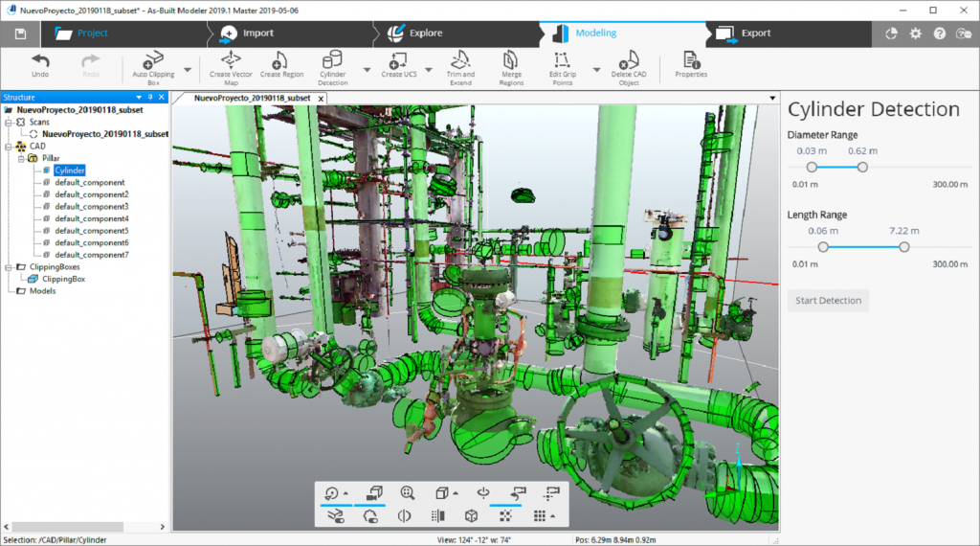980x546 pixels.
Task: Open the Structure panel options dropdown
Action: click(x=139, y=97)
